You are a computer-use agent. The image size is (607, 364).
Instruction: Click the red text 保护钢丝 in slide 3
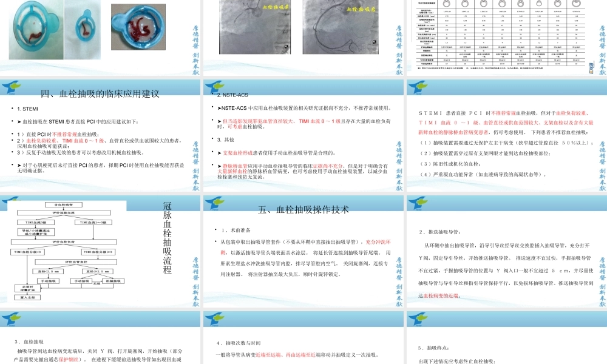pos(68,359)
